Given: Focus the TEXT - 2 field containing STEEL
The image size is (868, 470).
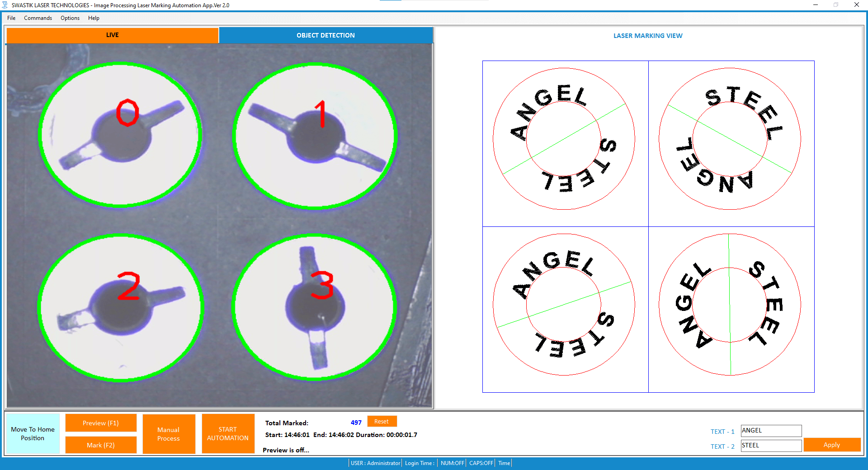Looking at the screenshot, I should tap(771, 446).
